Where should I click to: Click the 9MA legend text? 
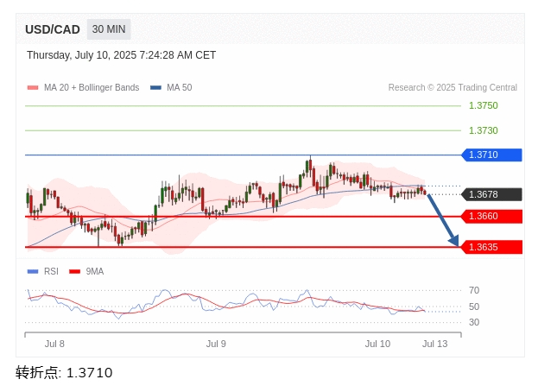click(95, 272)
